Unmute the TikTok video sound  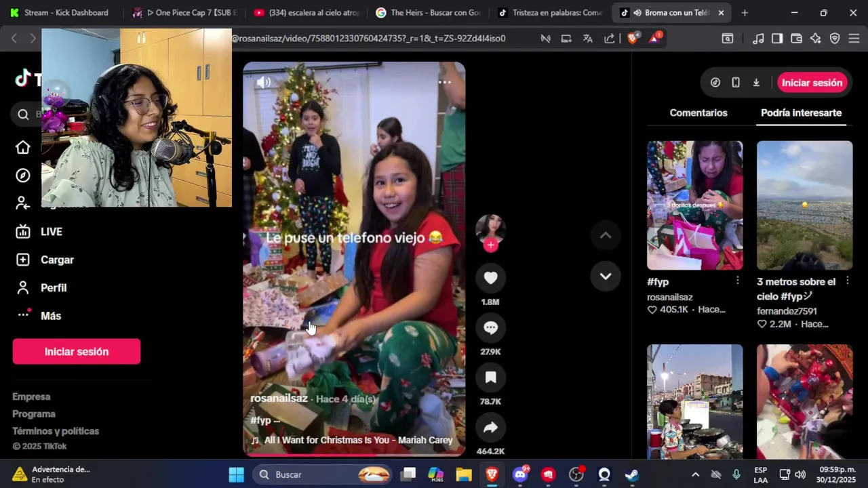tap(263, 83)
